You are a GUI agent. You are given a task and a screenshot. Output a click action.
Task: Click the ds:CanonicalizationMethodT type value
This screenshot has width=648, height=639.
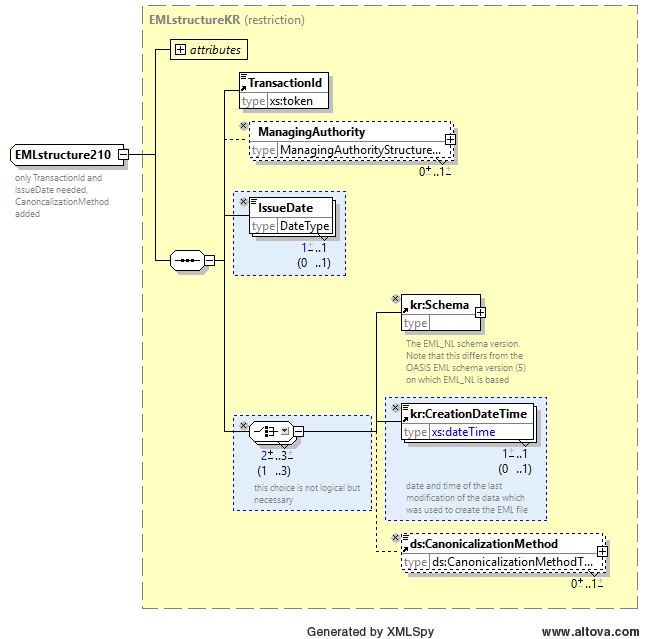pos(512,562)
